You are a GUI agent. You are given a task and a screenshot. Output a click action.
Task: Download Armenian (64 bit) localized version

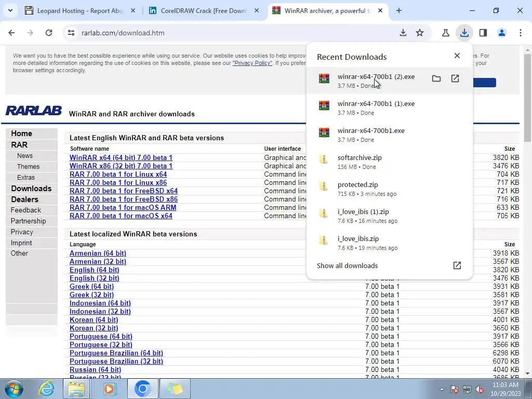(98, 253)
